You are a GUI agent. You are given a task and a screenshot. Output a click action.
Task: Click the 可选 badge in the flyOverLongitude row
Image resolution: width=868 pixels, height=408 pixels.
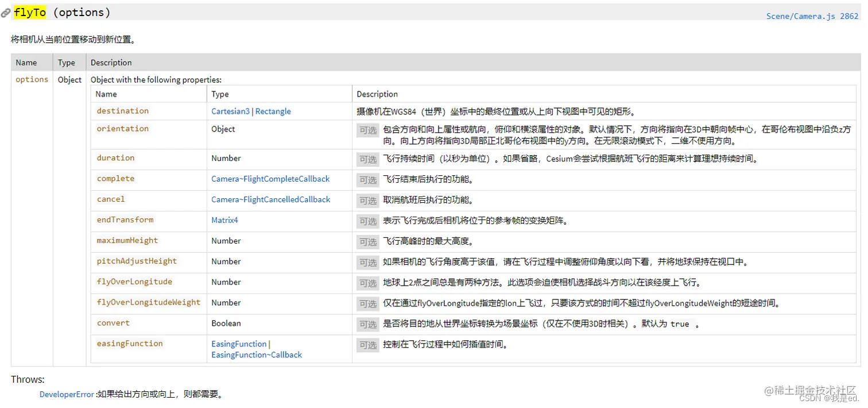click(x=368, y=283)
